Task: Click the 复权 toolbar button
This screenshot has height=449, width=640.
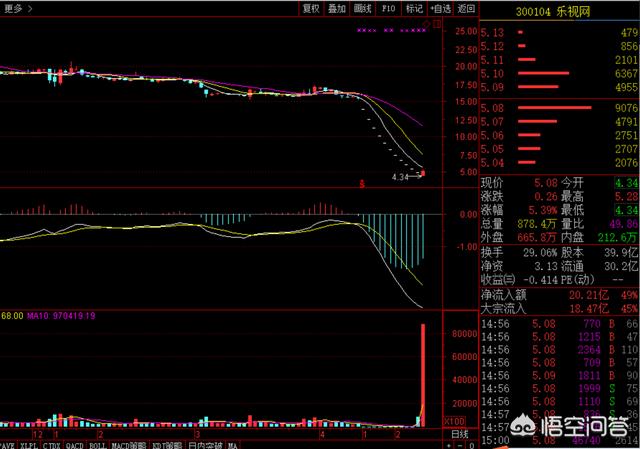Action: [x=311, y=8]
